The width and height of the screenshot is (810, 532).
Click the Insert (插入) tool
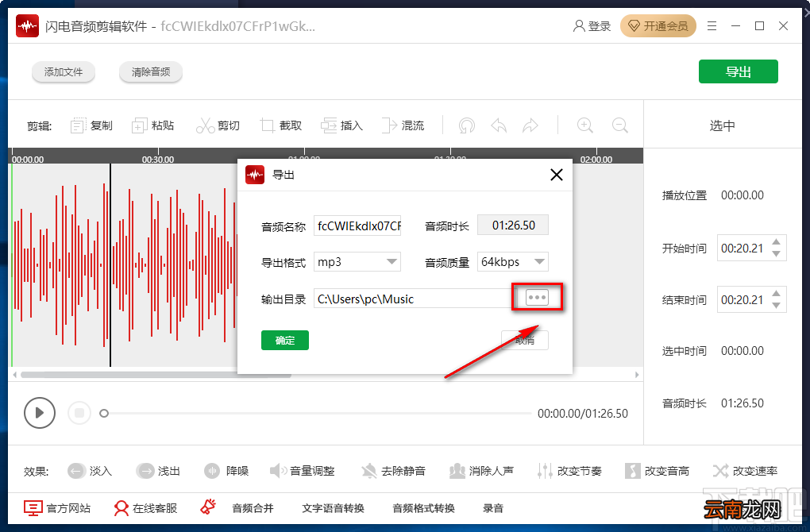pos(341,125)
